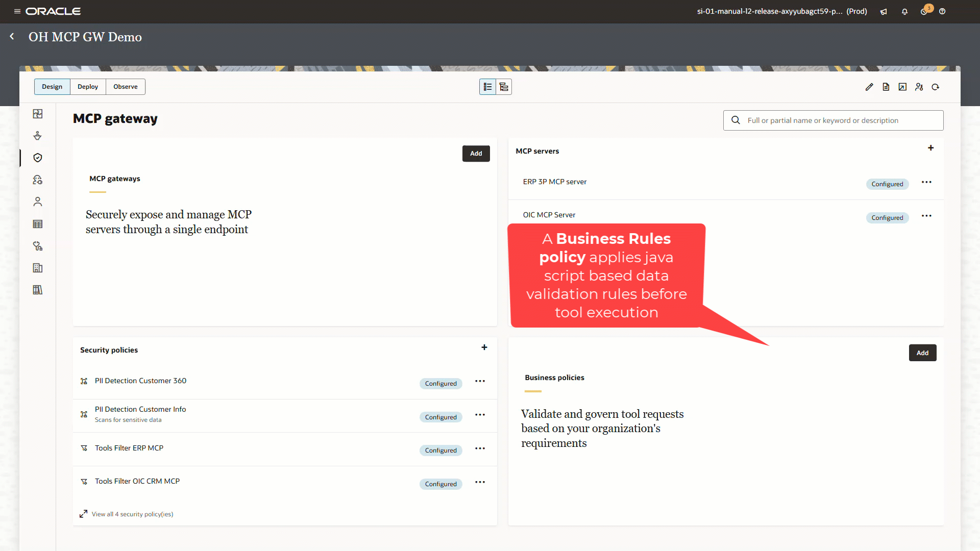This screenshot has width=980, height=551.
Task: Open the sidebar icon below the puzzle piece
Action: tap(38, 136)
